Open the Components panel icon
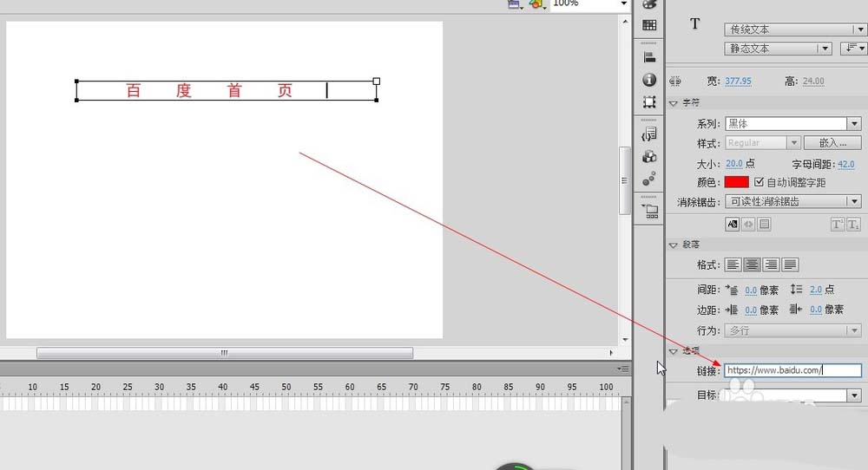Screen dimensions: 868x470 point(649,156)
